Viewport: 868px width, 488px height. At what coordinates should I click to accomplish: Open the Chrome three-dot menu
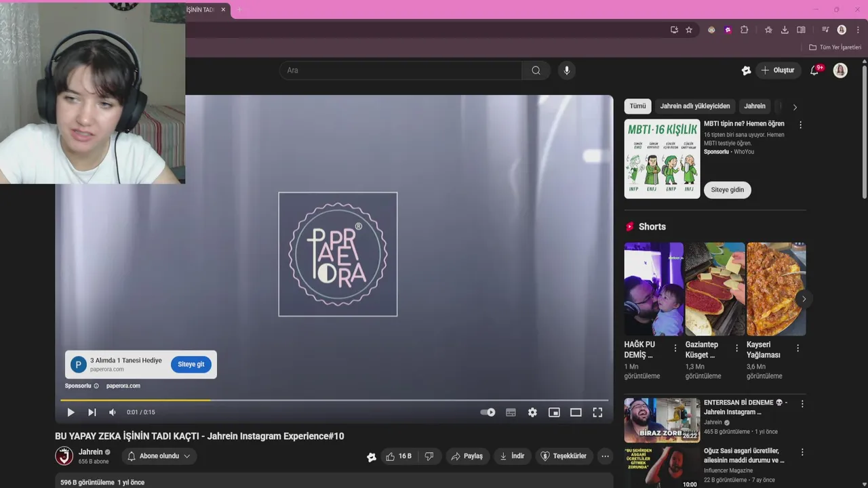858,30
